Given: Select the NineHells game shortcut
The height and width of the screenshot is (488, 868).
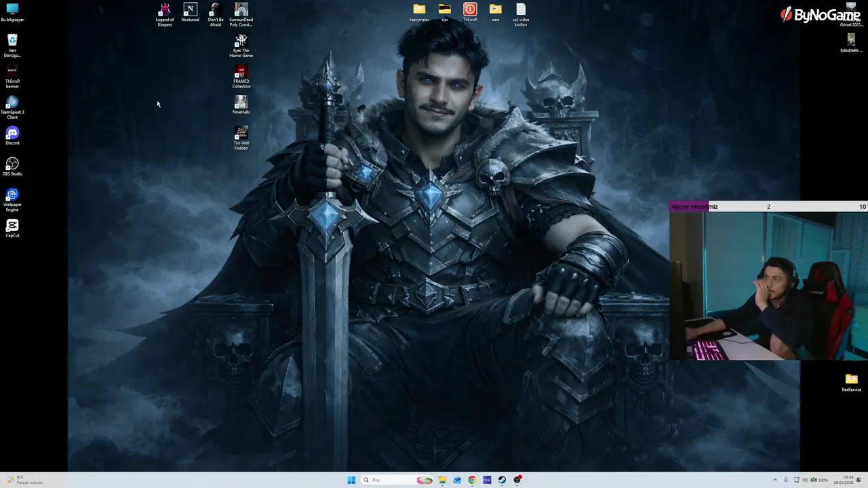Looking at the screenshot, I should 241,104.
